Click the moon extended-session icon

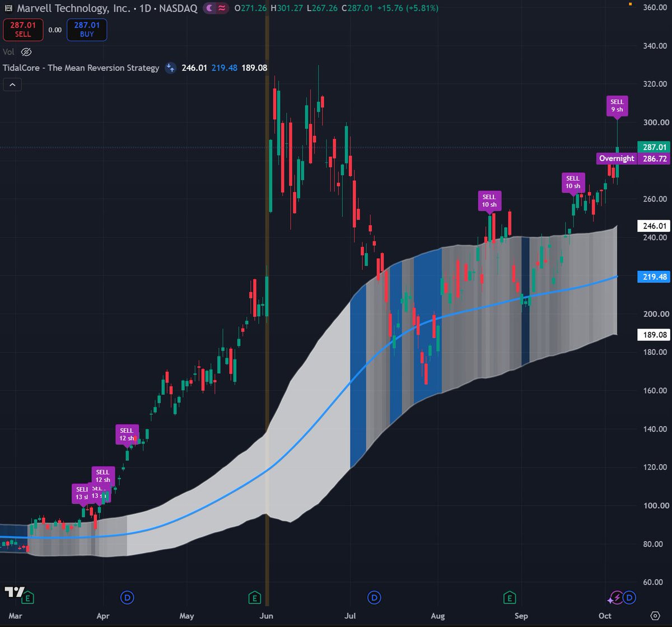coord(209,8)
